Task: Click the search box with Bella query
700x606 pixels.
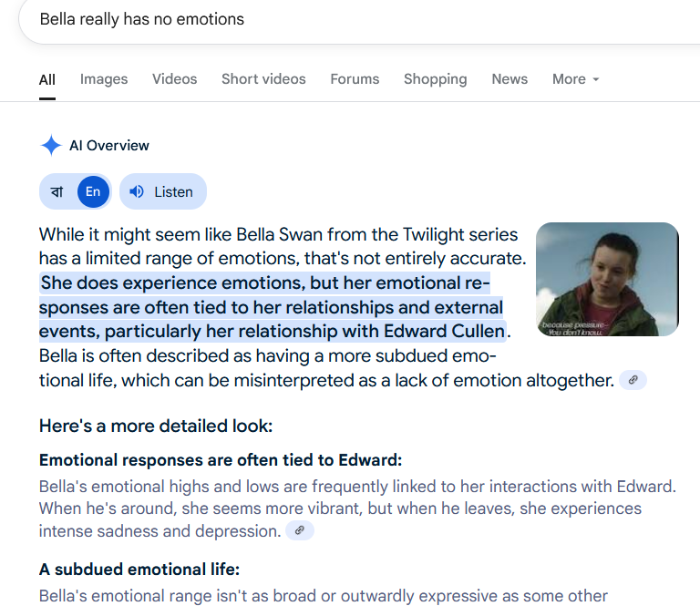Action: 359,20
